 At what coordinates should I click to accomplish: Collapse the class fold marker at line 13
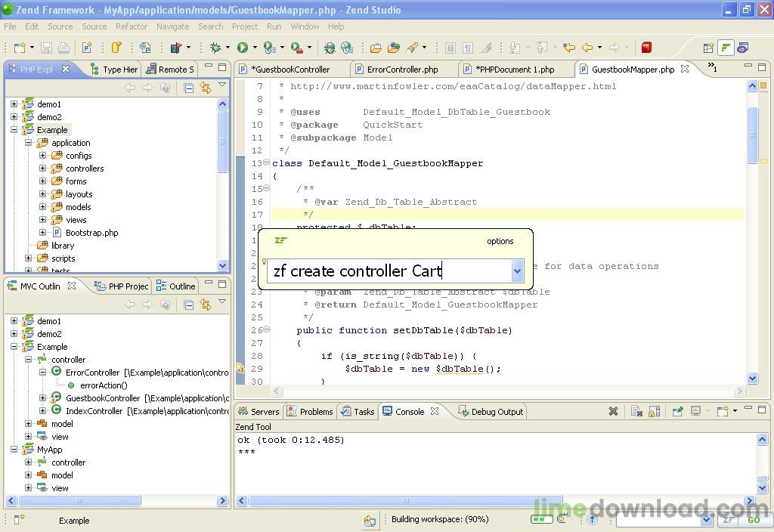click(x=266, y=163)
